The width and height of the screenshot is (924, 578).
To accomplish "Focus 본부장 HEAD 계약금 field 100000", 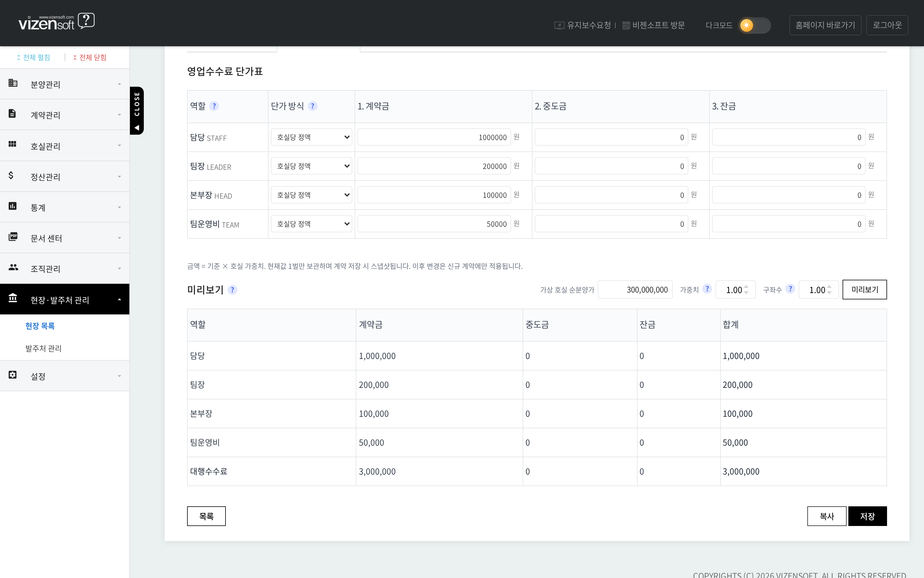I will click(434, 195).
